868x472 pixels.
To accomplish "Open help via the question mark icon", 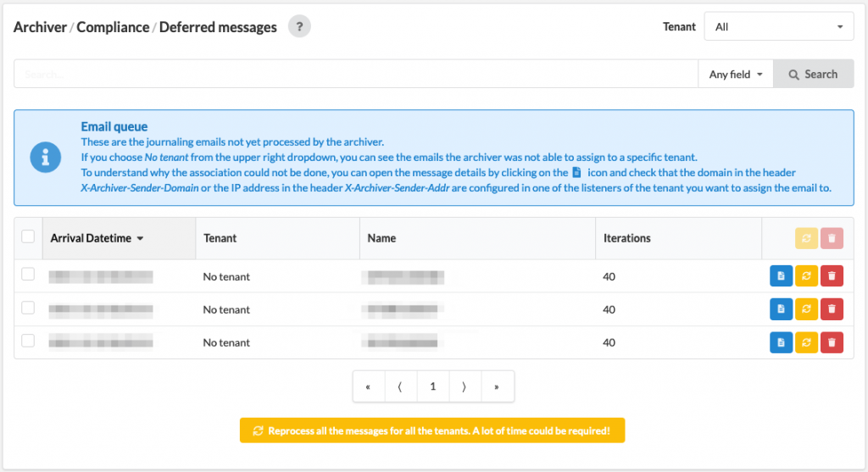I will 299,26.
